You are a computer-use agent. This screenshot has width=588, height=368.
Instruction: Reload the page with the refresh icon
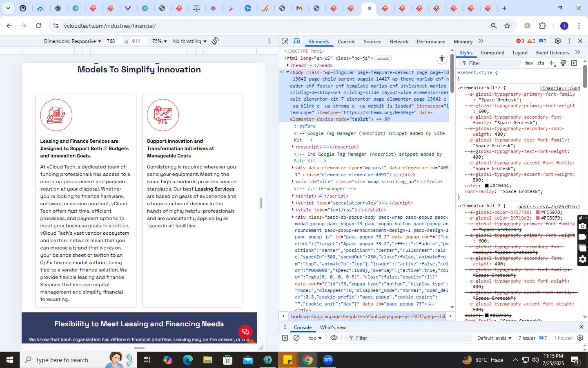pos(38,26)
